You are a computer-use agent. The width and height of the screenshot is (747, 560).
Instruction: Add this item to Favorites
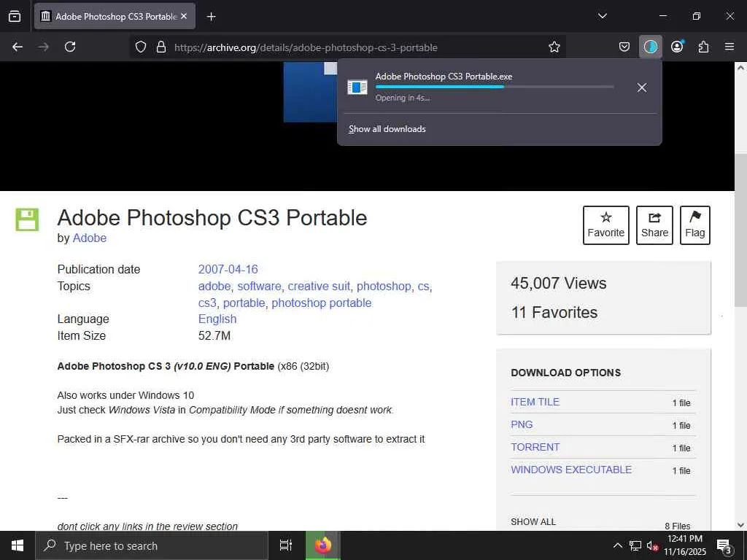pos(606,225)
